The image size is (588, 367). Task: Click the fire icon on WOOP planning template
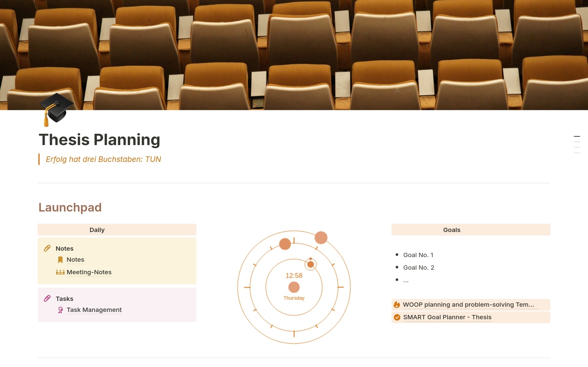pyautogui.click(x=397, y=305)
